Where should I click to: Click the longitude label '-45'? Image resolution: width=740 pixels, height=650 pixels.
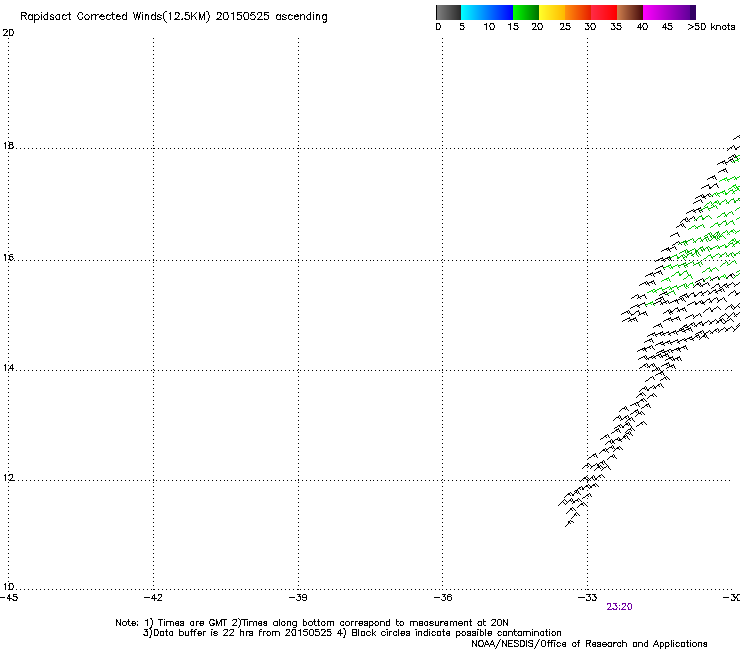[x=8, y=598]
